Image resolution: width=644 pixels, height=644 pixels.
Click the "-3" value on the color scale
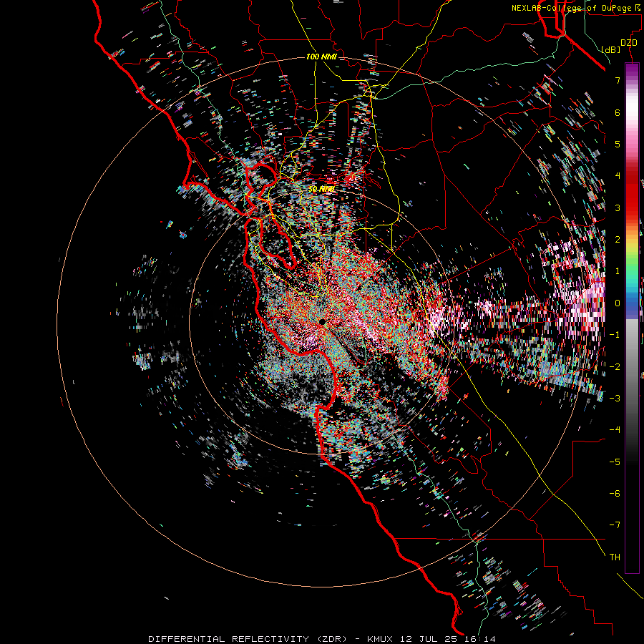click(615, 398)
